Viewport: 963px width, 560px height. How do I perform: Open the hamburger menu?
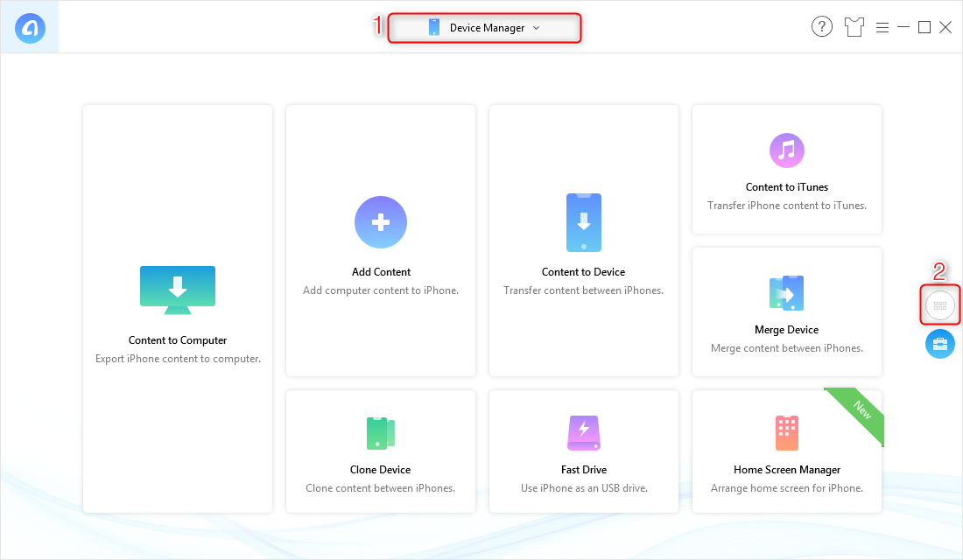[x=882, y=28]
